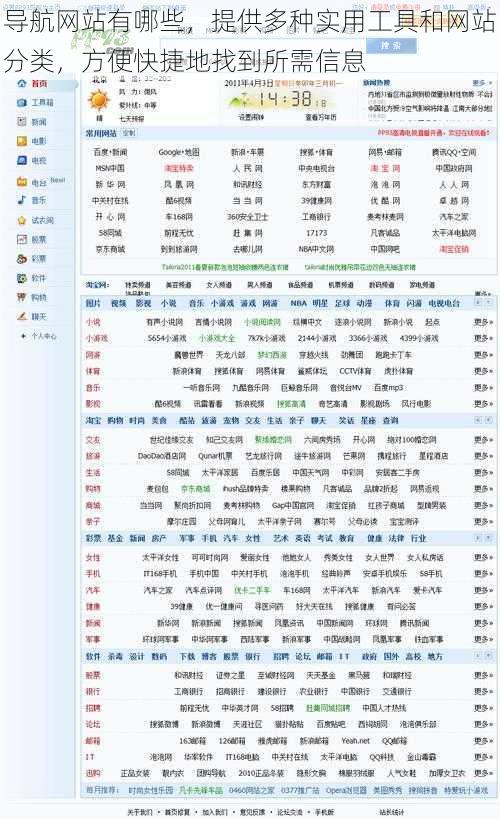The height and width of the screenshot is (819, 500).
Task: Expand 更多 on the 交友 row
Action: coord(483,440)
